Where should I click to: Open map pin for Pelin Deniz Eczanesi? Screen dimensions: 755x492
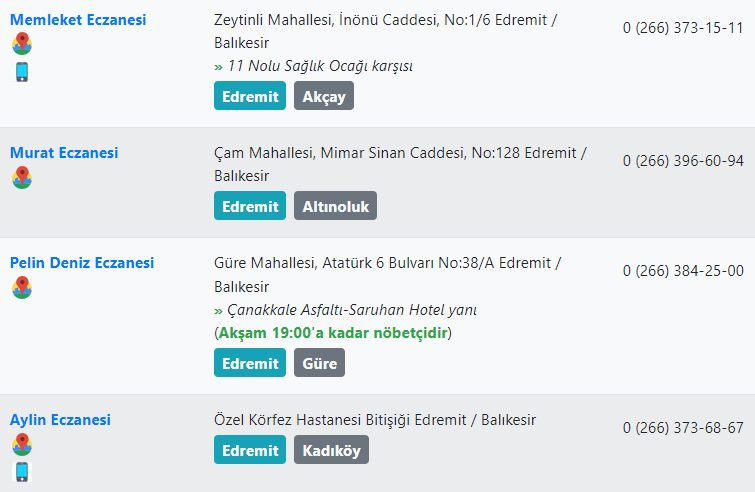tap(22, 287)
